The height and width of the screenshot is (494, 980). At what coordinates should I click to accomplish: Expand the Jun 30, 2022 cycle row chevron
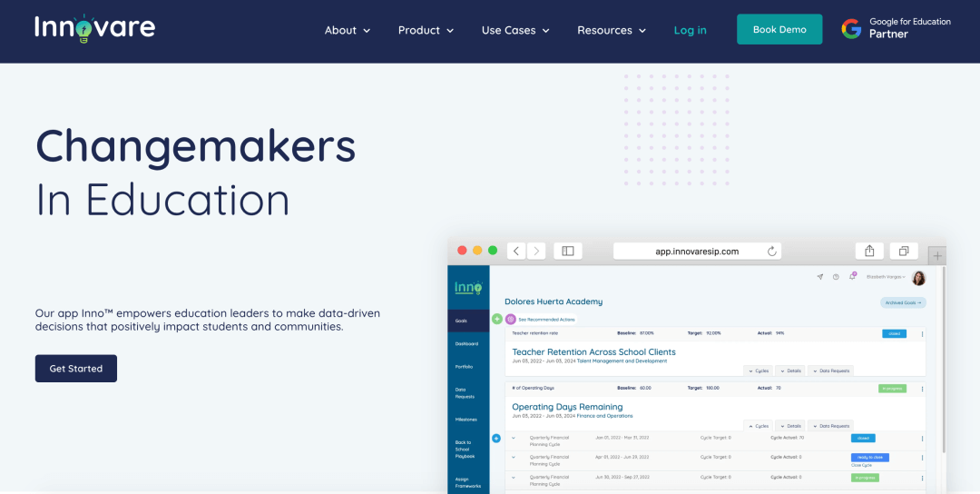pos(514,477)
